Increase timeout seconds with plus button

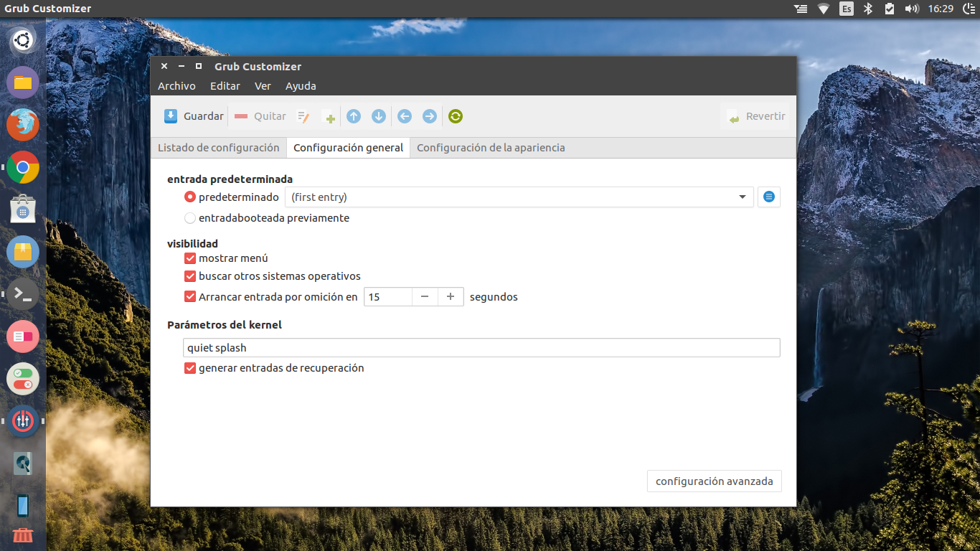pyautogui.click(x=451, y=297)
